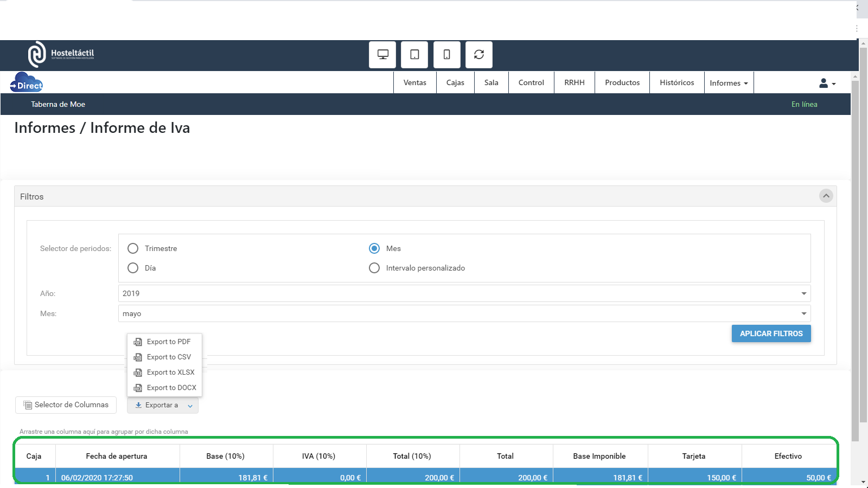Switch to tablet view icon

point(414,55)
